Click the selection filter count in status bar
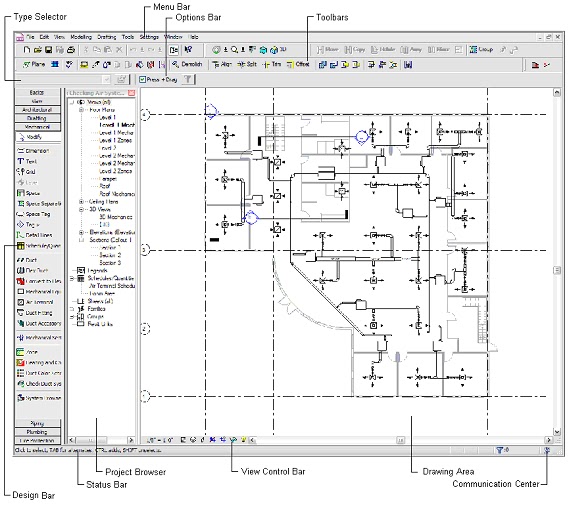Viewport: 586px width, 507px height. tap(503, 450)
